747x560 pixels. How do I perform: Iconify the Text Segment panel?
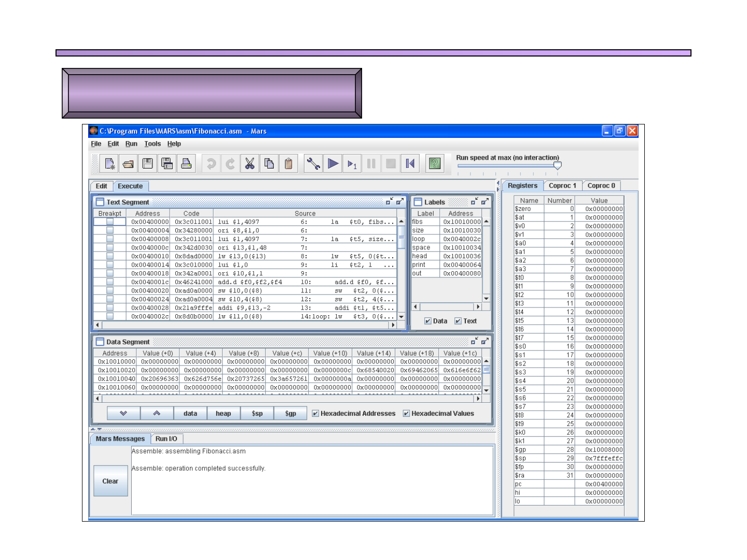point(389,201)
